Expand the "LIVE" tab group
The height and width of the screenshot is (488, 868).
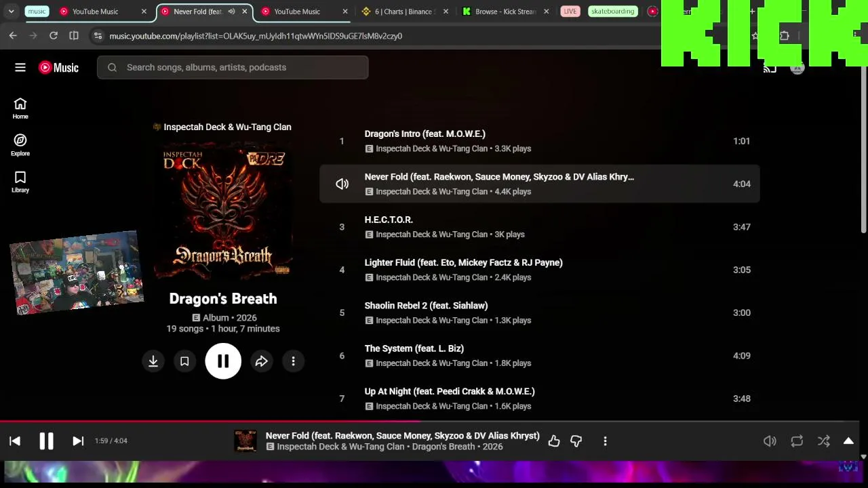pyautogui.click(x=570, y=12)
